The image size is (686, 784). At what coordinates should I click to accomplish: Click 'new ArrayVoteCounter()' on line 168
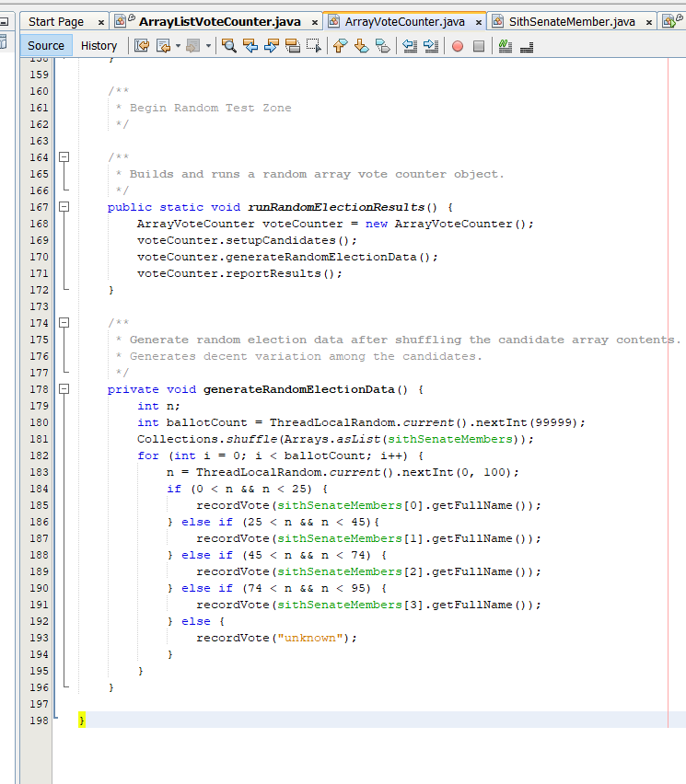coord(446,224)
